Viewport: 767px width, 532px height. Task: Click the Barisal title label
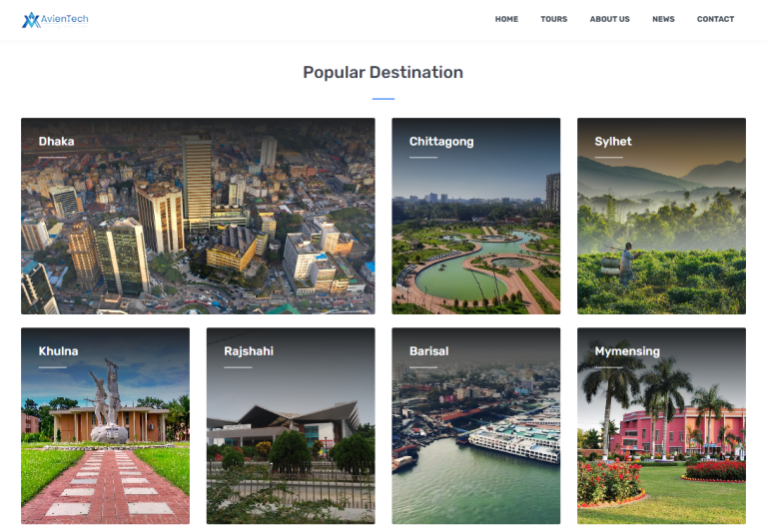(x=429, y=351)
